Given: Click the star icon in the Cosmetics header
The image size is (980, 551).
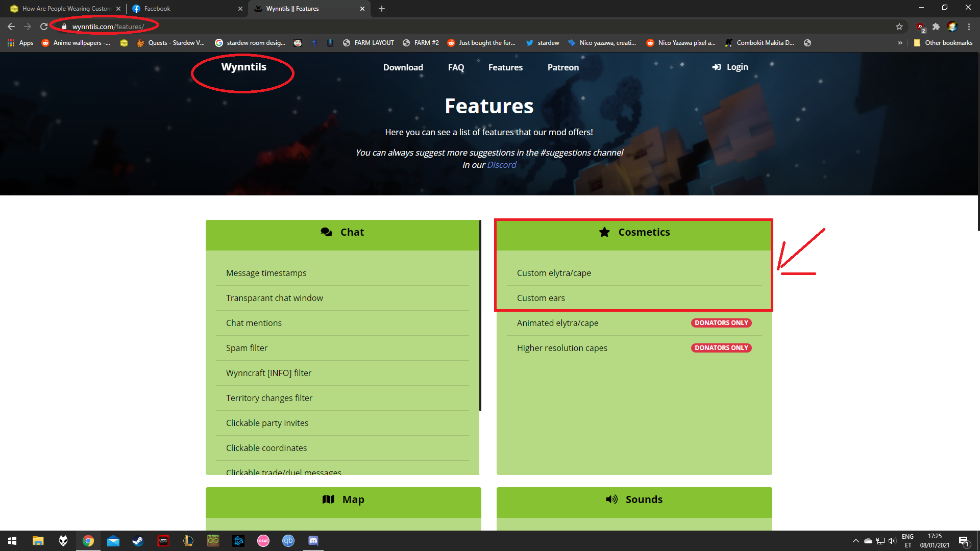Looking at the screenshot, I should pos(604,232).
